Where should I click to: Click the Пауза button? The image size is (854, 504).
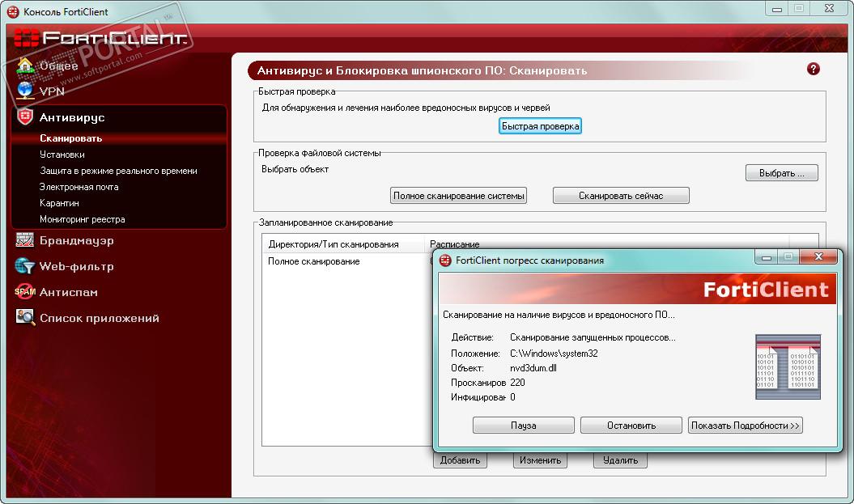(524, 425)
